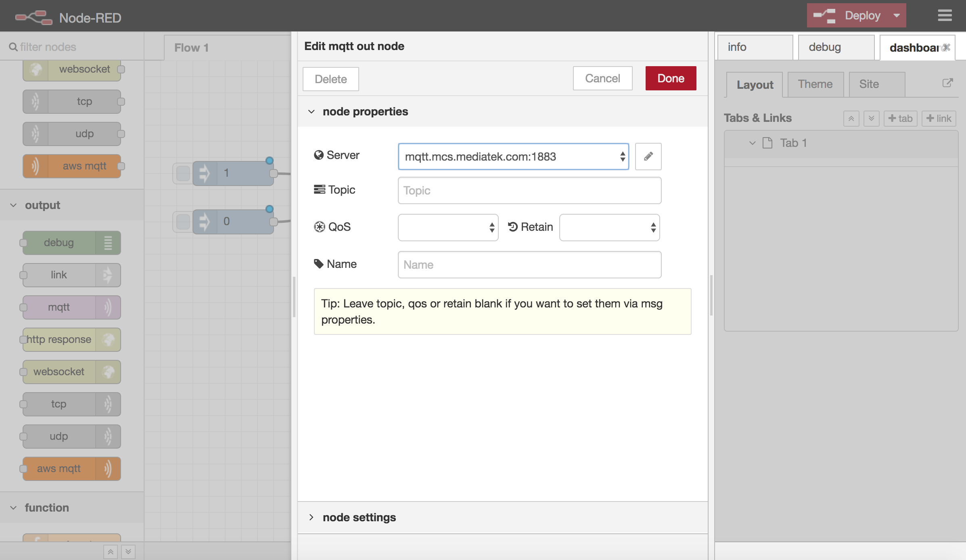966x560 pixels.
Task: Select the Theme dashboard tab
Action: pos(815,84)
